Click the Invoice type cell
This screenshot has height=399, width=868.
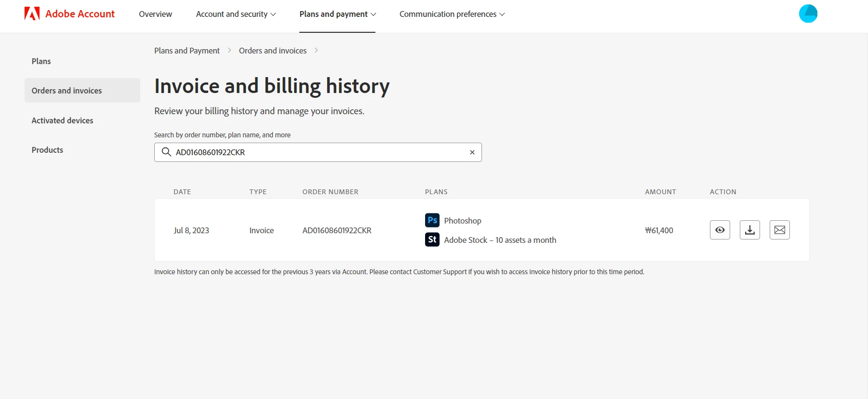(x=262, y=230)
